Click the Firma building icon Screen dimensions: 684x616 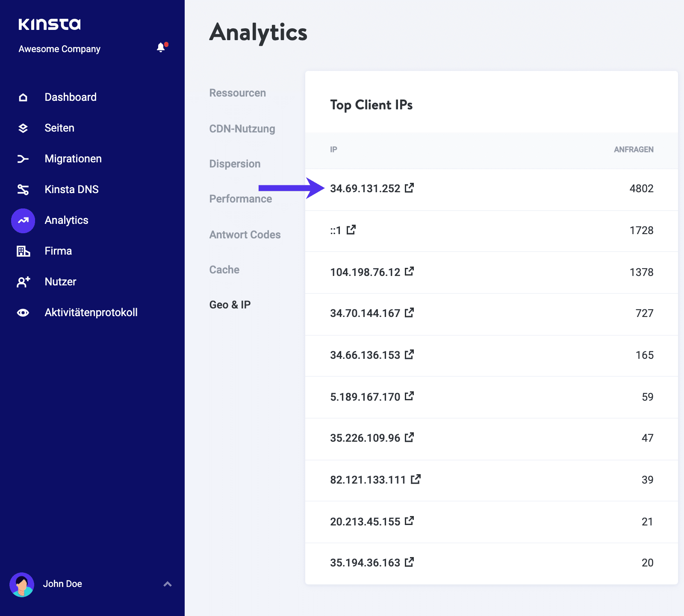[x=23, y=251]
